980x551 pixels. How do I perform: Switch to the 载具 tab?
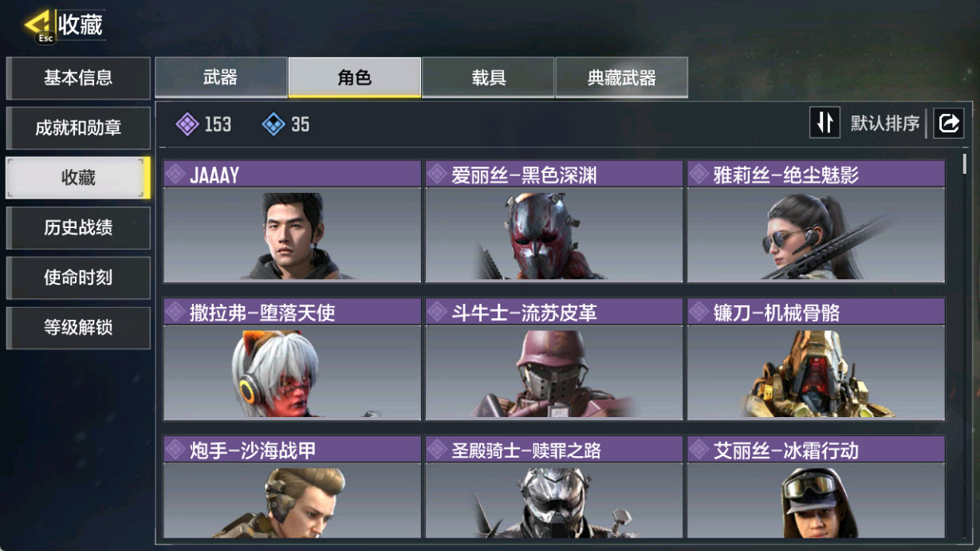point(488,78)
